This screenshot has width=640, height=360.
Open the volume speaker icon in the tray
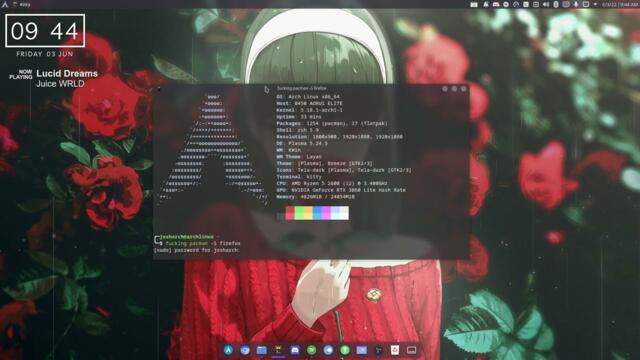pos(546,4)
